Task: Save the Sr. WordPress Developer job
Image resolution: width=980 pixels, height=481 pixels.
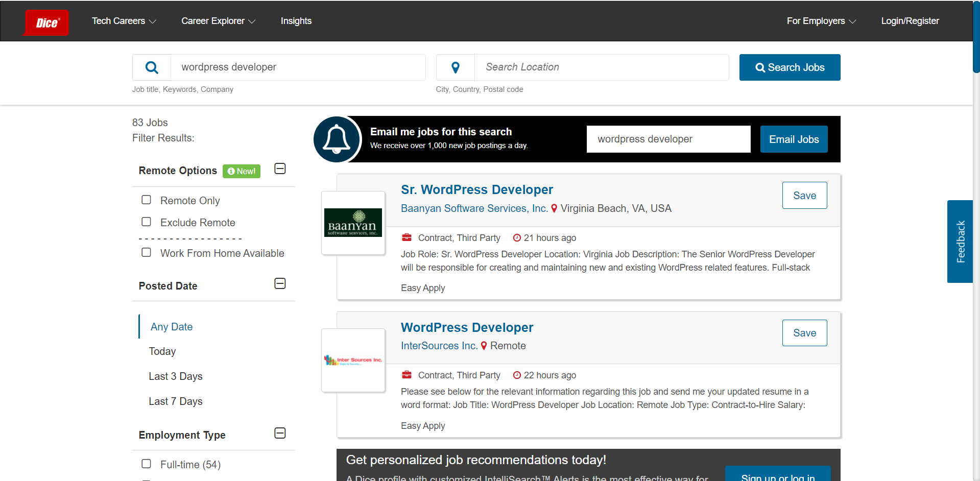Action: tap(804, 196)
